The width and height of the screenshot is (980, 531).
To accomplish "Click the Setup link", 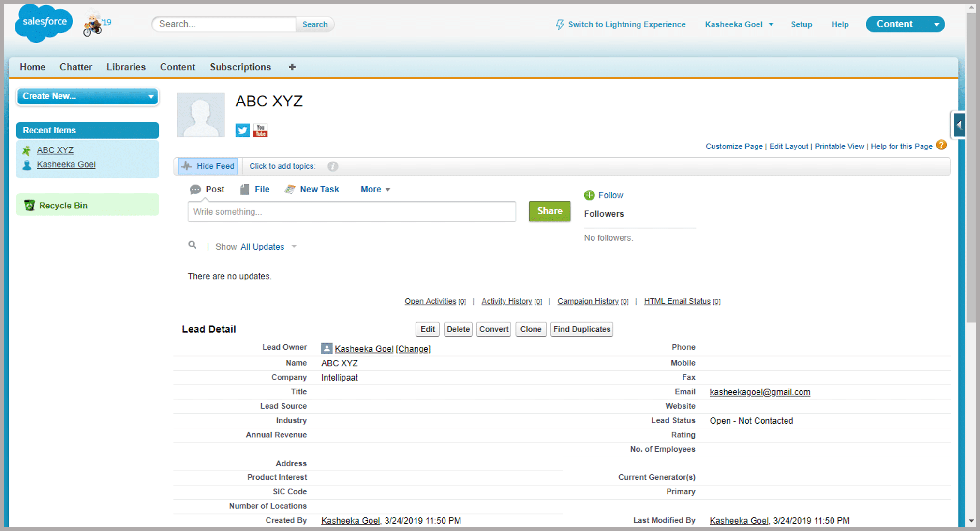I will coord(801,25).
